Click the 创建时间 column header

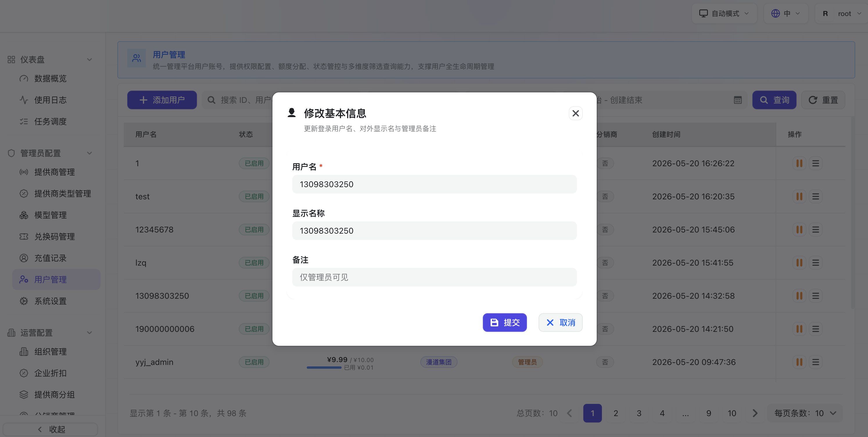[666, 135]
